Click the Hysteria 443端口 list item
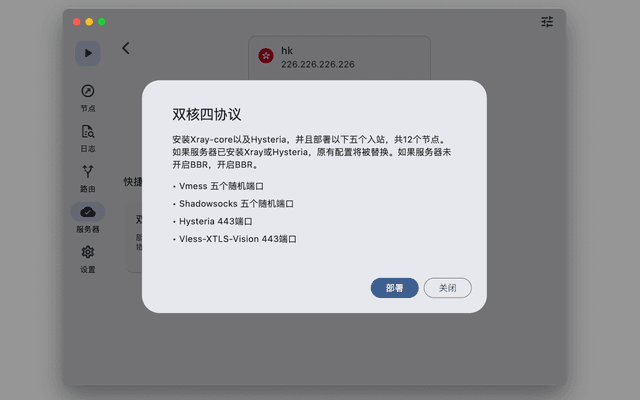The width and height of the screenshot is (640, 400). tap(213, 221)
